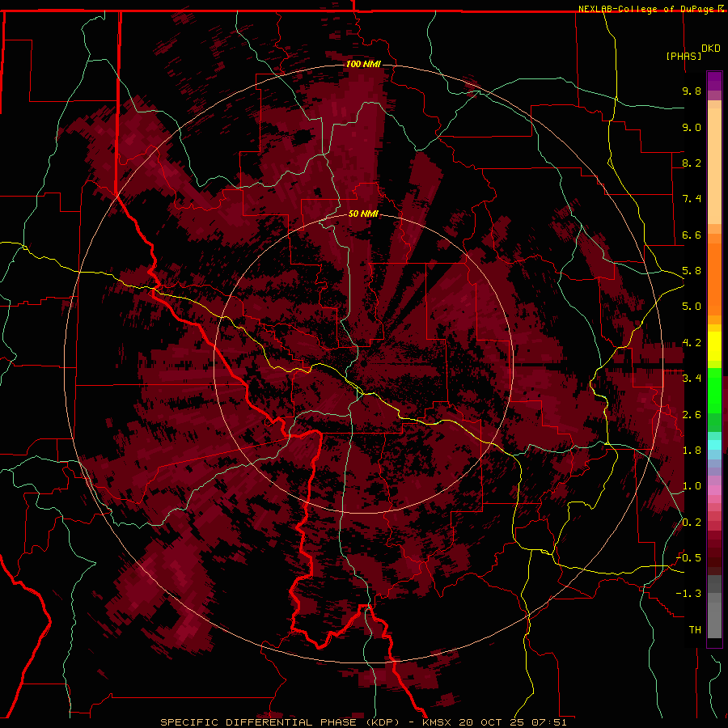Click the 6.6 value on the color scale

pyautogui.click(x=692, y=235)
